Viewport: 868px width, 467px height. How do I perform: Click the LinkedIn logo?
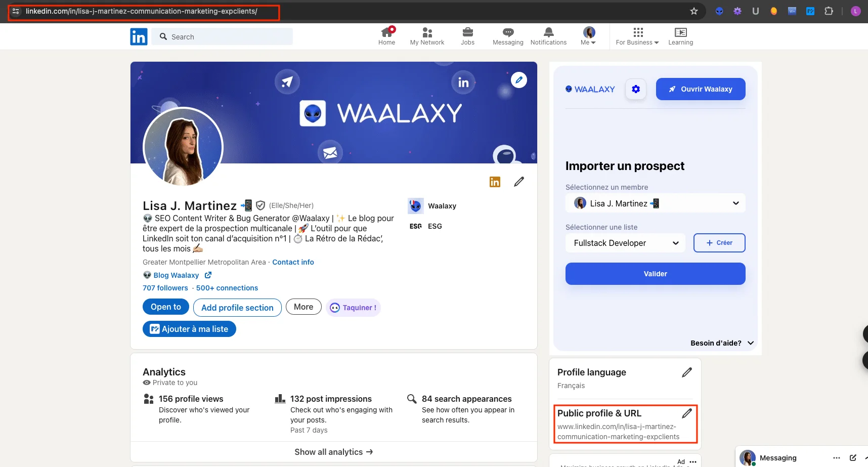(x=139, y=36)
